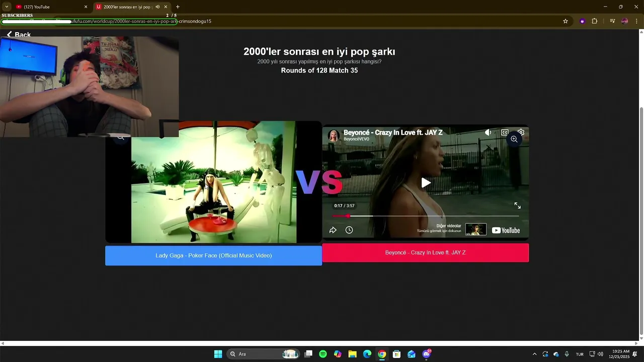The height and width of the screenshot is (362, 644).
Task: Open Microsoft Edge from the taskbar
Action: tap(367, 354)
